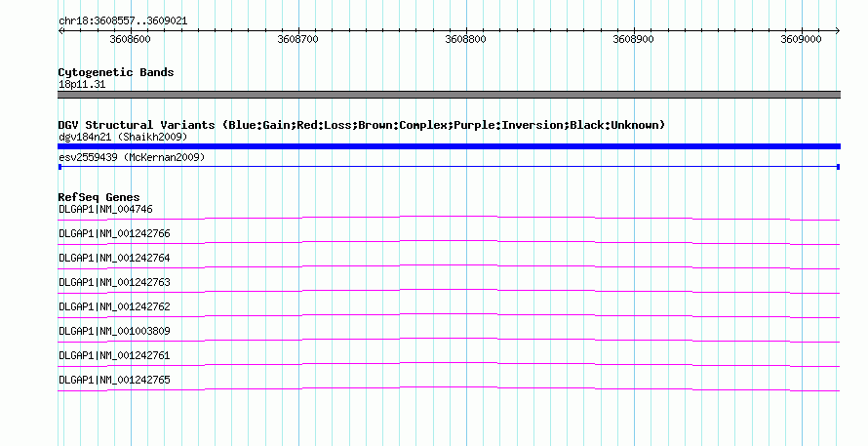This screenshot has width=868, height=446.
Task: Click the DLGAP1|NM_004746 transcript label
Action: [105, 210]
